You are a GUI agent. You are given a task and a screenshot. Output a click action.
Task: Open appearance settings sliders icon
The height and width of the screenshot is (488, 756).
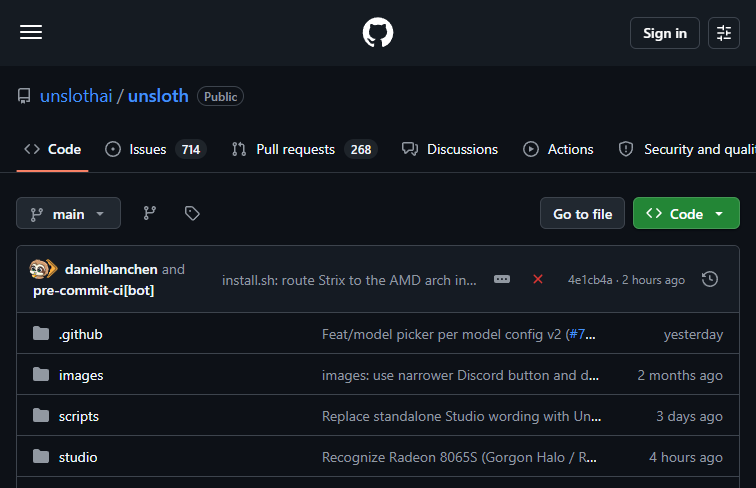pos(724,33)
